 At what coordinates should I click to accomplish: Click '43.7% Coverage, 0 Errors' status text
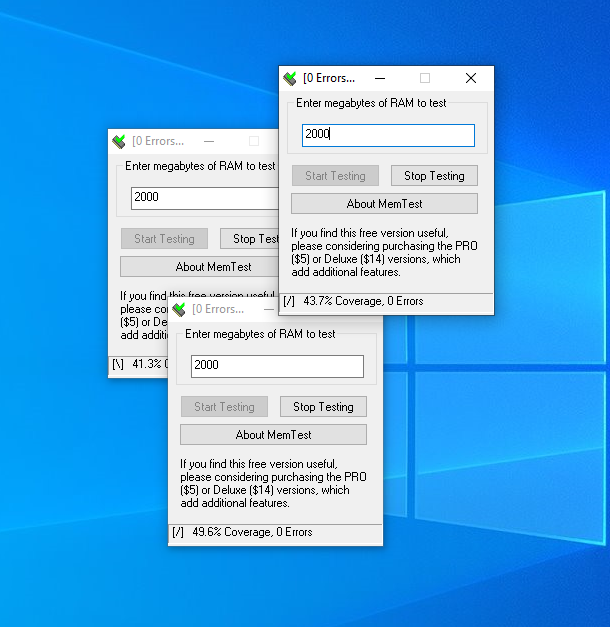pos(363,301)
